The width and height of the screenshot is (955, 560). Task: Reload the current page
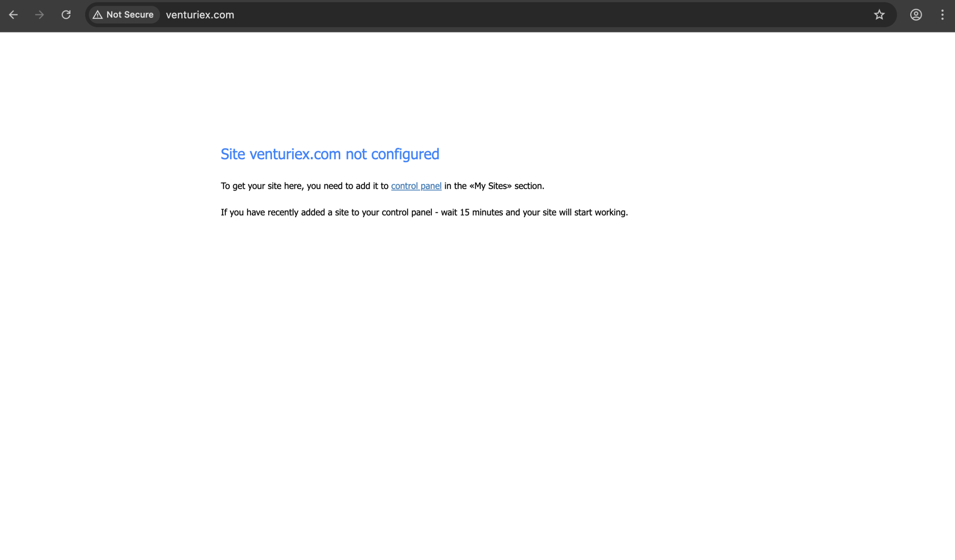pos(66,15)
